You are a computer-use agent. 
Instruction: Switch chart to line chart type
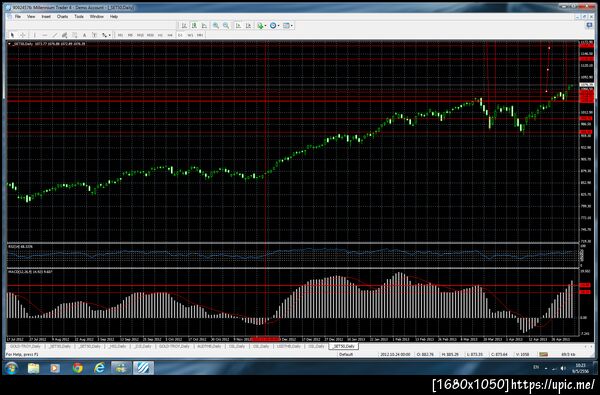(x=204, y=26)
